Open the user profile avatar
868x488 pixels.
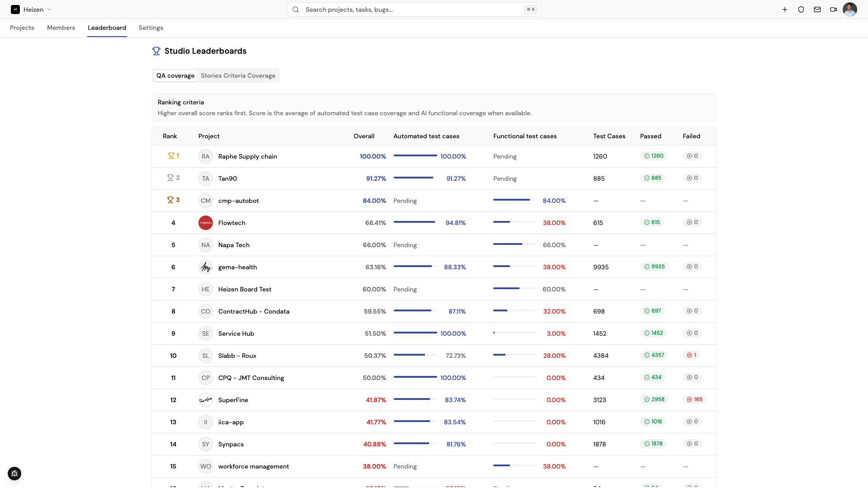(x=850, y=9)
